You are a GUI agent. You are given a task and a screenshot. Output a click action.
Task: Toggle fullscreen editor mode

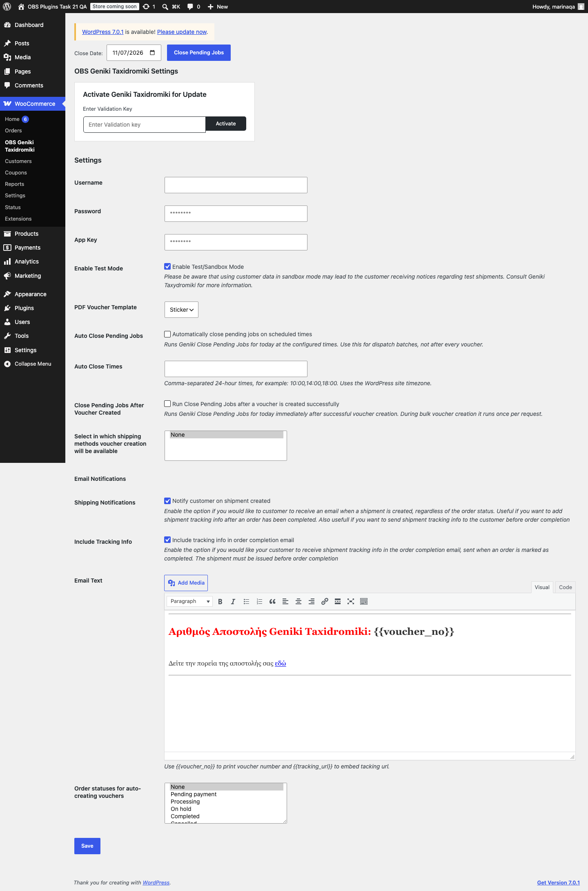pos(351,601)
